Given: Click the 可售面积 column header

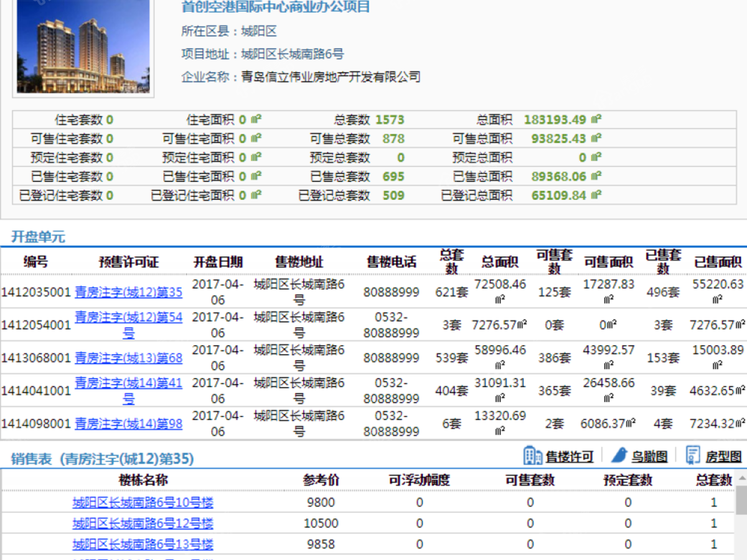Looking at the screenshot, I should (609, 262).
